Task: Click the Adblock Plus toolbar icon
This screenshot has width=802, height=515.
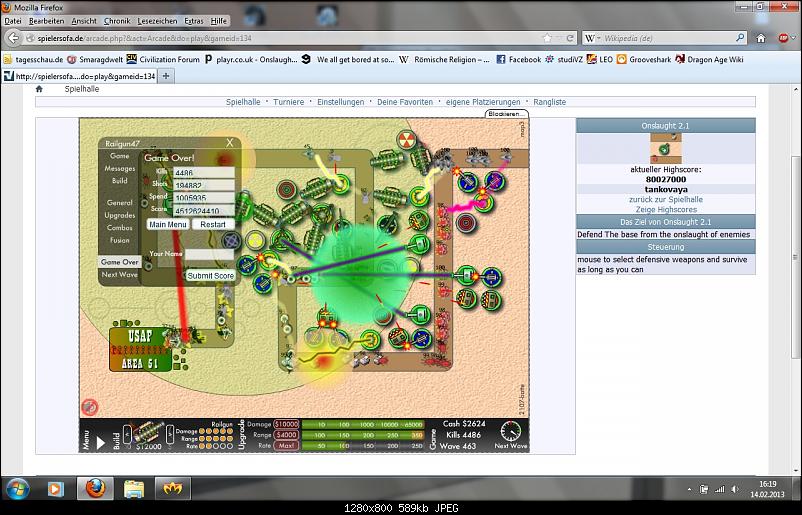Action: 783,38
